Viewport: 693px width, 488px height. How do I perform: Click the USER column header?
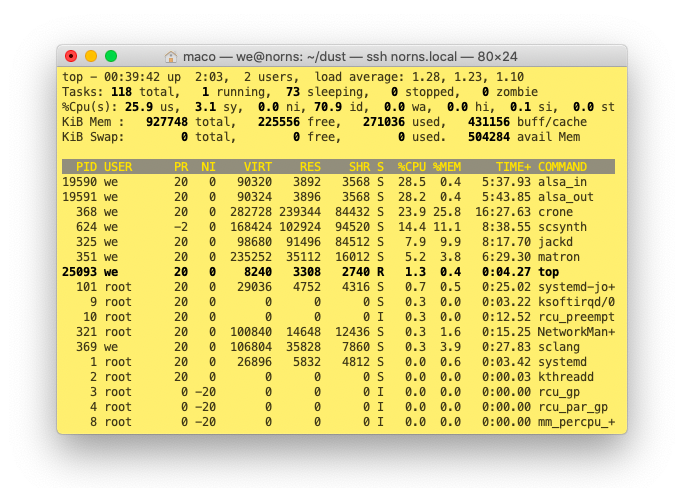point(118,167)
